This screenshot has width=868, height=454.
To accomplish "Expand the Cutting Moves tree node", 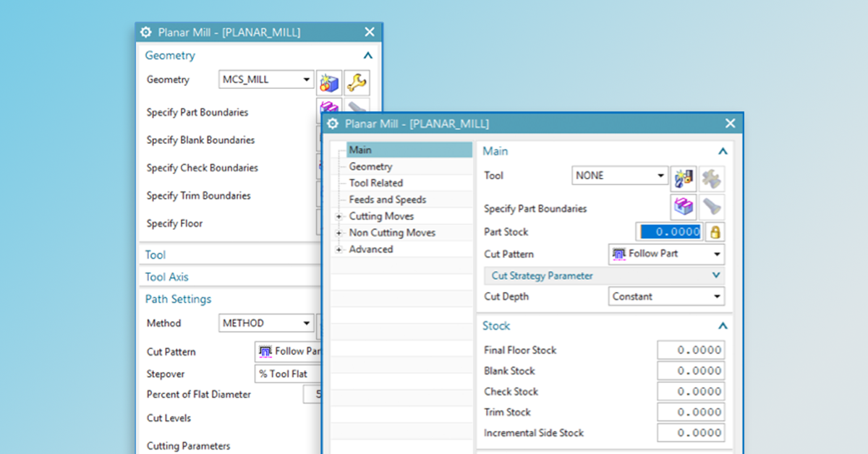I will coord(339,216).
